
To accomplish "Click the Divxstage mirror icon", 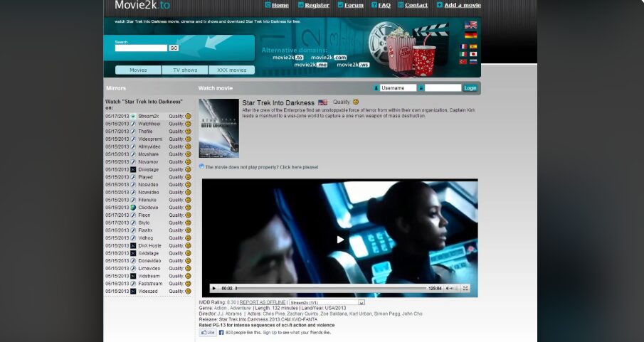I will pyautogui.click(x=133, y=169).
